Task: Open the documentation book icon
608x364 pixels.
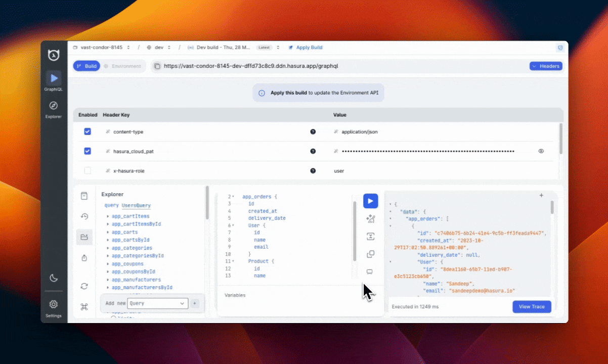Action: [x=84, y=196]
